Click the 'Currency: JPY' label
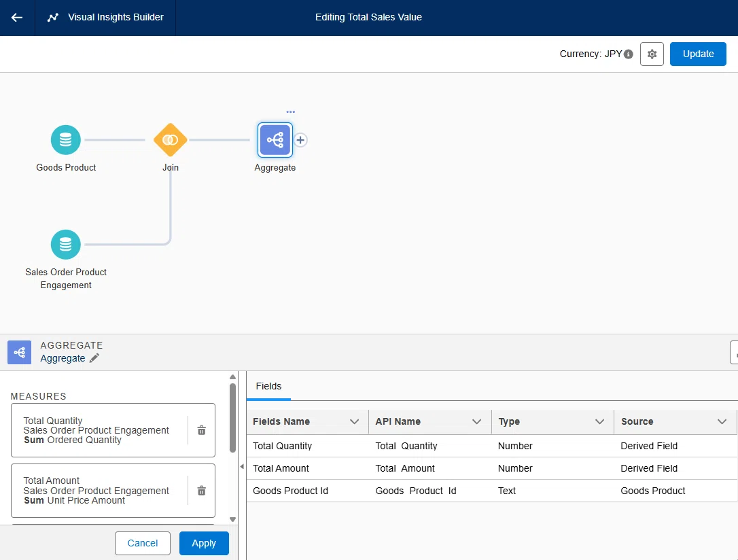Viewport: 738px width, 560px height. point(591,54)
